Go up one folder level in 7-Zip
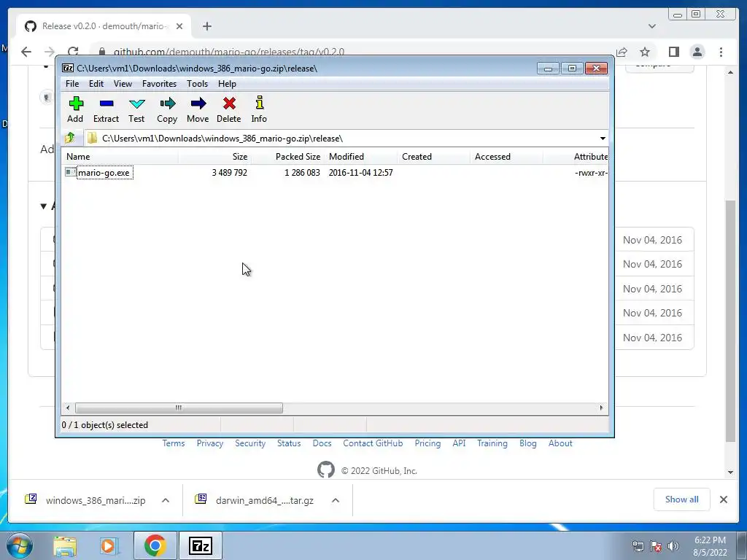The width and height of the screenshot is (747, 560). click(70, 138)
